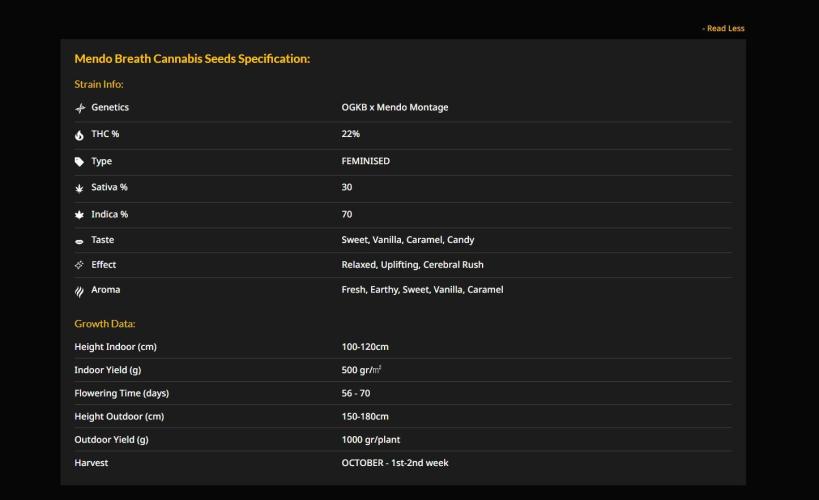Image resolution: width=819 pixels, height=500 pixels.
Task: Click the Growth Data section heading
Action: (x=105, y=324)
